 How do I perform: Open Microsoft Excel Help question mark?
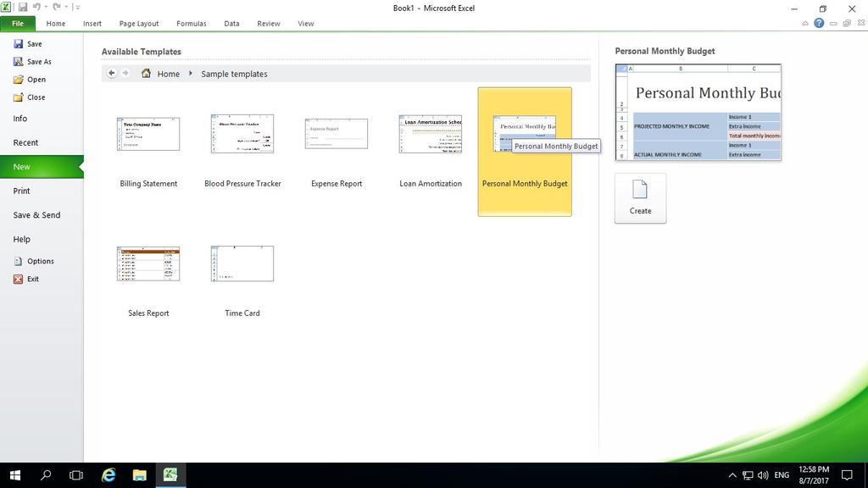819,23
